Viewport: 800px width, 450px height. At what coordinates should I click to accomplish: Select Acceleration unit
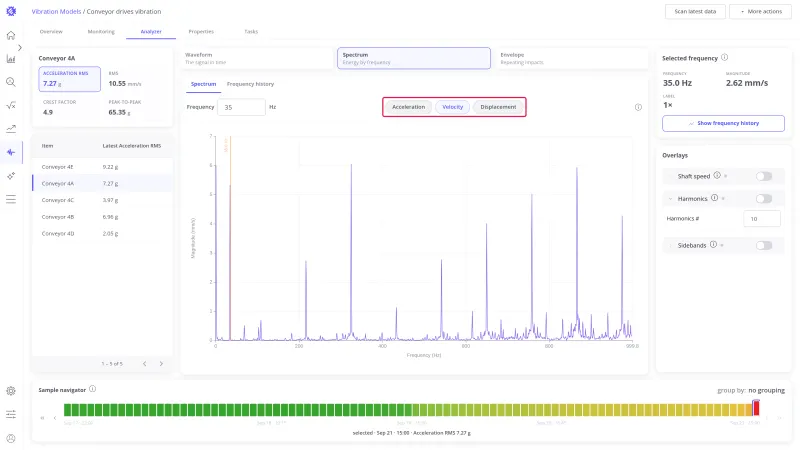click(408, 107)
